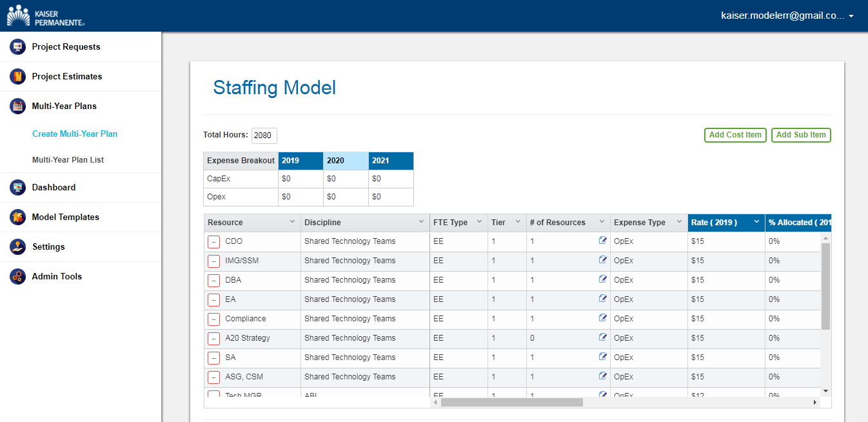Click the Project Estimates sidebar icon
The width and height of the screenshot is (868, 422).
17,76
